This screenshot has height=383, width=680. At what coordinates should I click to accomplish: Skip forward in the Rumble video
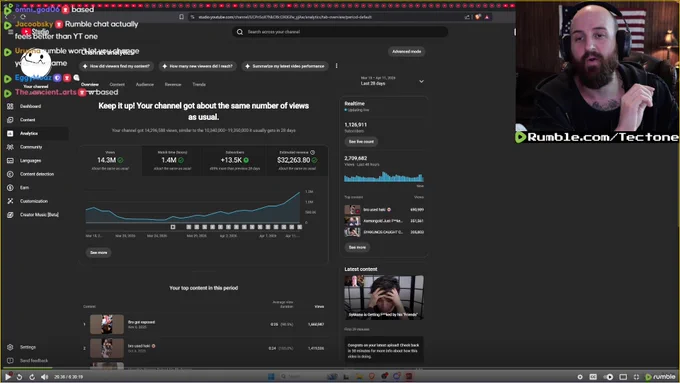point(32,377)
